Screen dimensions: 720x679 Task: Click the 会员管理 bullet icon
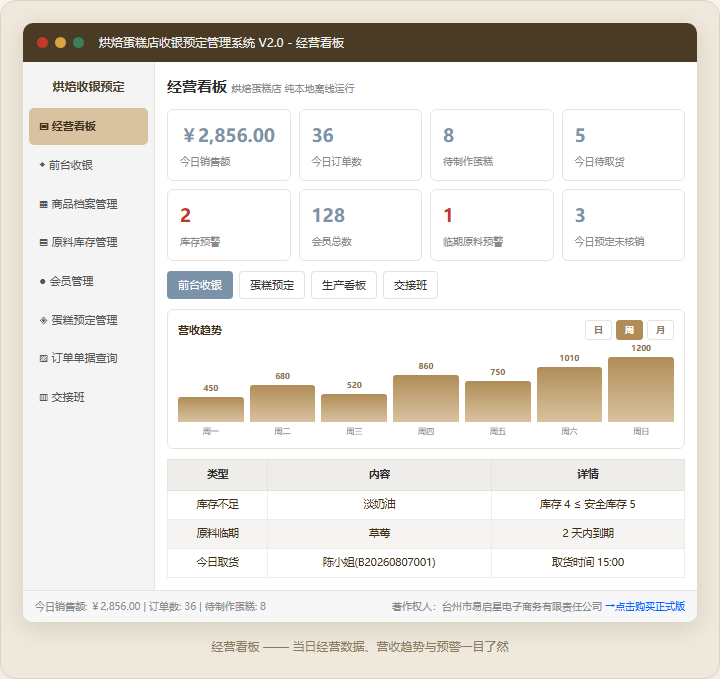coord(43,281)
